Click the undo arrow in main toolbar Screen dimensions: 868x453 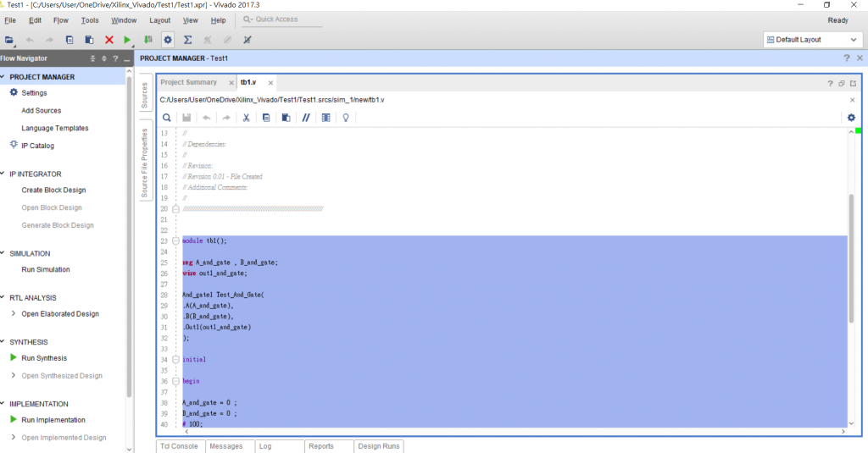30,40
